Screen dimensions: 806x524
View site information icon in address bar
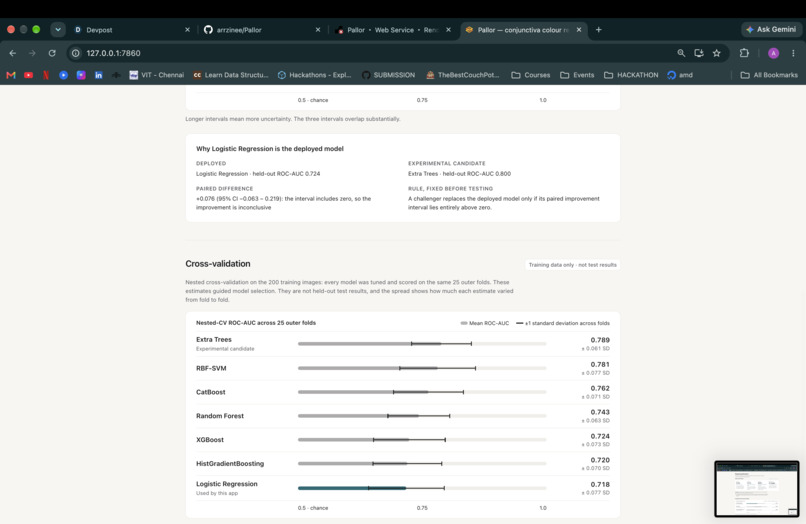76,53
